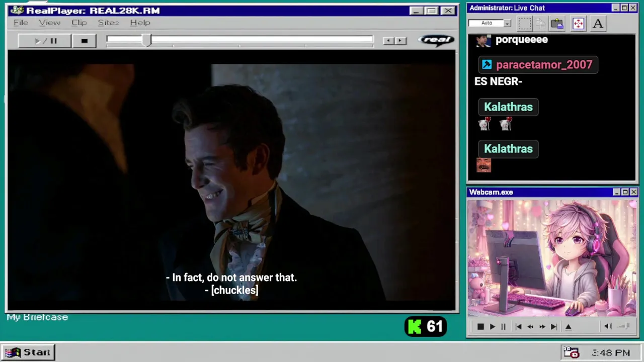Image resolution: width=644 pixels, height=362 pixels.
Task: Maximize the RealPlayer window
Action: 431,11
